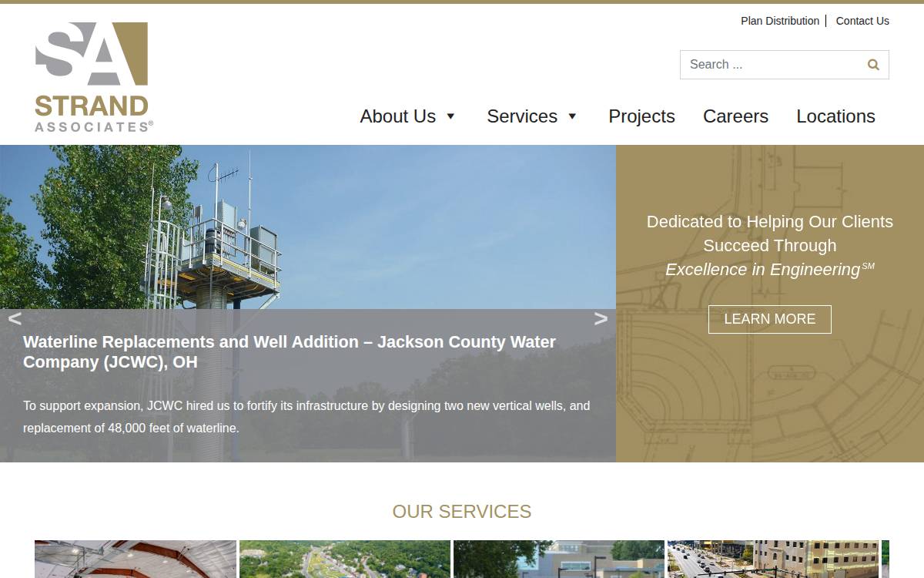Click the search magnifier icon

pyautogui.click(x=873, y=65)
